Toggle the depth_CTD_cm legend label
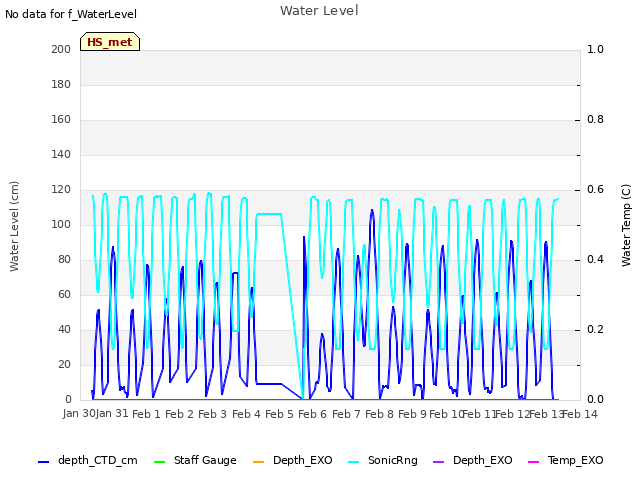 (98, 460)
